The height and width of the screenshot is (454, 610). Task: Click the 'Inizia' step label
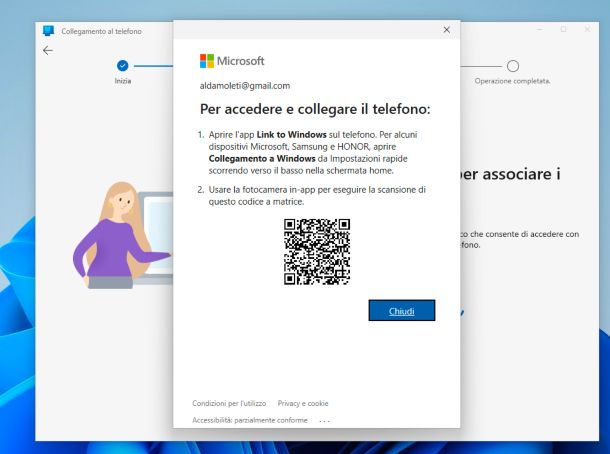(x=123, y=81)
